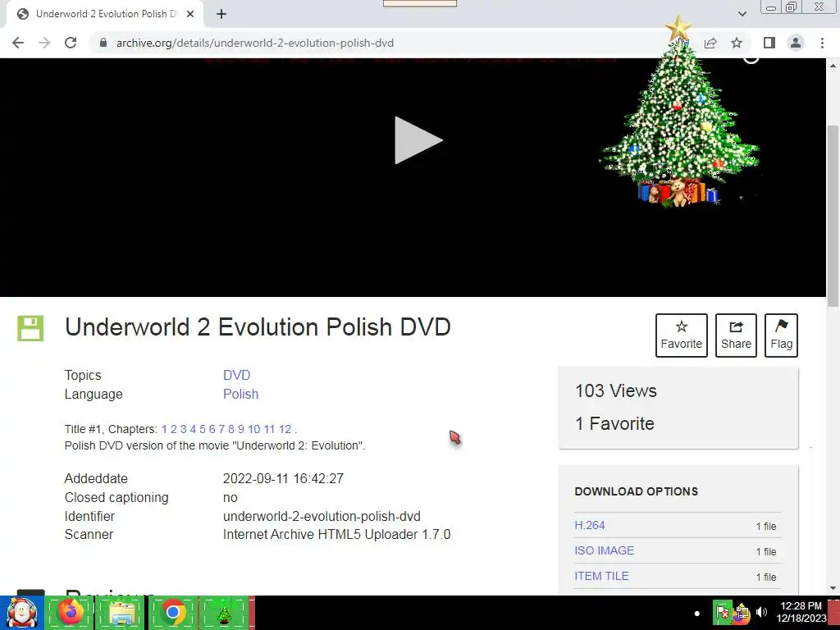Open the volume control in tray
The width and height of the screenshot is (840, 630).
coord(761,612)
